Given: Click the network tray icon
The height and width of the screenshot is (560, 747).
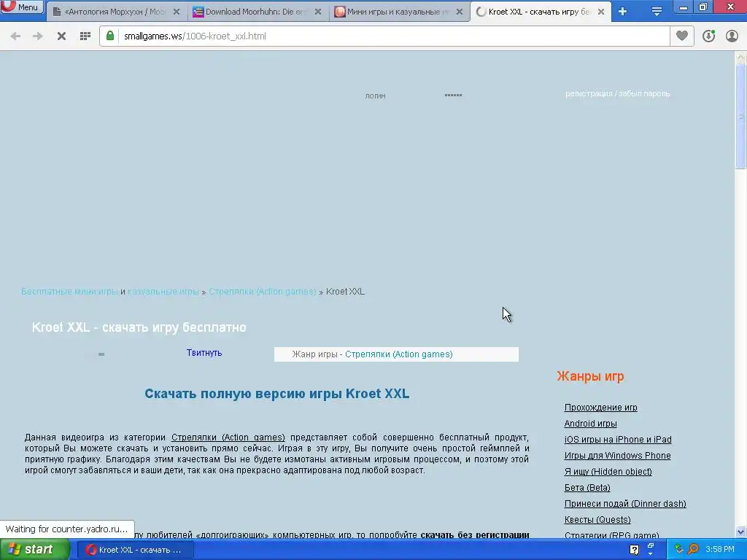Looking at the screenshot, I should click(679, 550).
